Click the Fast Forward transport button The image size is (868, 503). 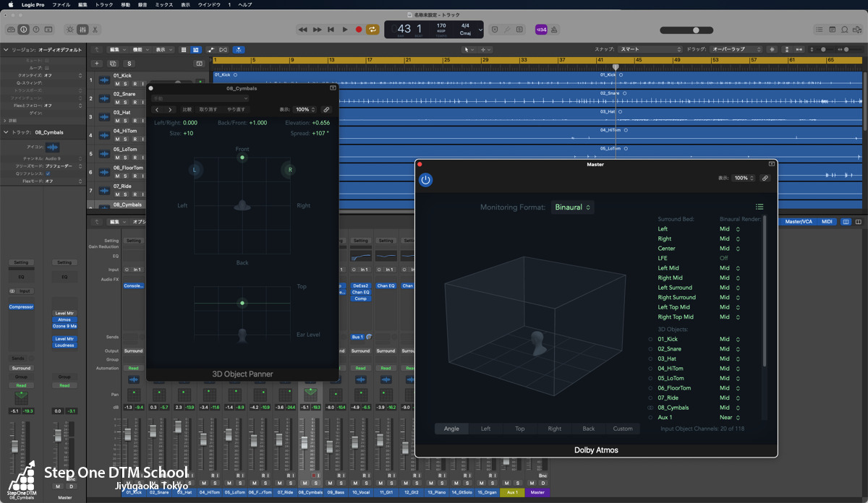(x=317, y=30)
